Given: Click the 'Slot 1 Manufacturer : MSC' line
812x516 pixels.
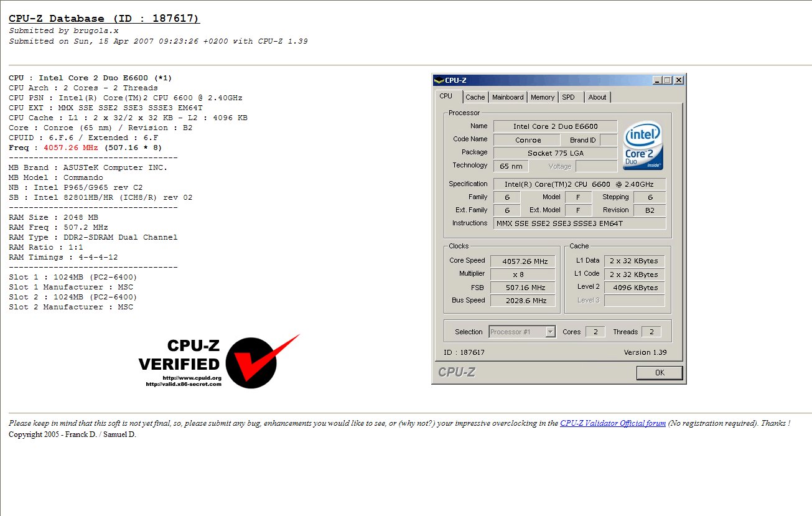Looking at the screenshot, I should (71, 287).
